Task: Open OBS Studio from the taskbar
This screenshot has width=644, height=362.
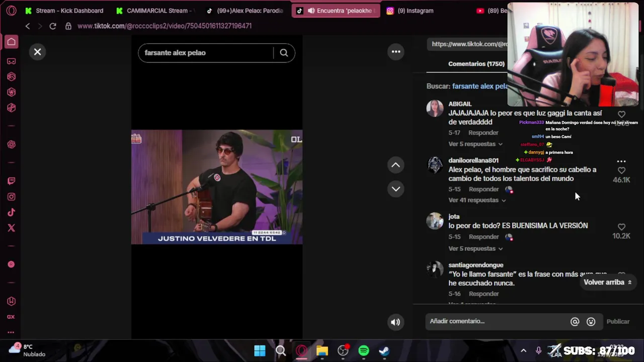Action: point(343,351)
